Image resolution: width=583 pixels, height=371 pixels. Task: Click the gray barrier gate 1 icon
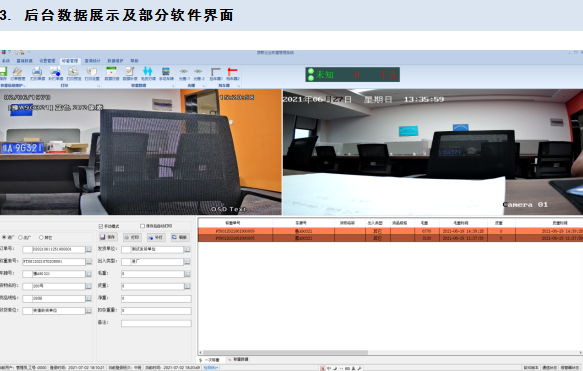click(x=216, y=71)
